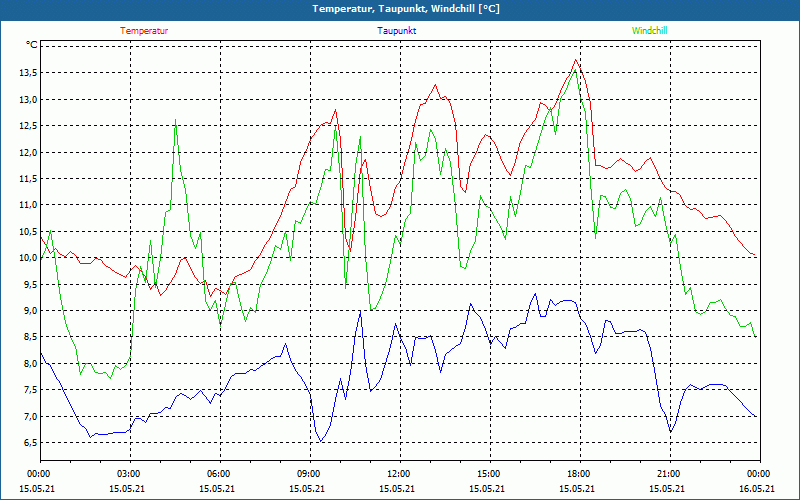Click the 10,5 y-axis value
This screenshot has width=800, height=500.
click(28, 232)
